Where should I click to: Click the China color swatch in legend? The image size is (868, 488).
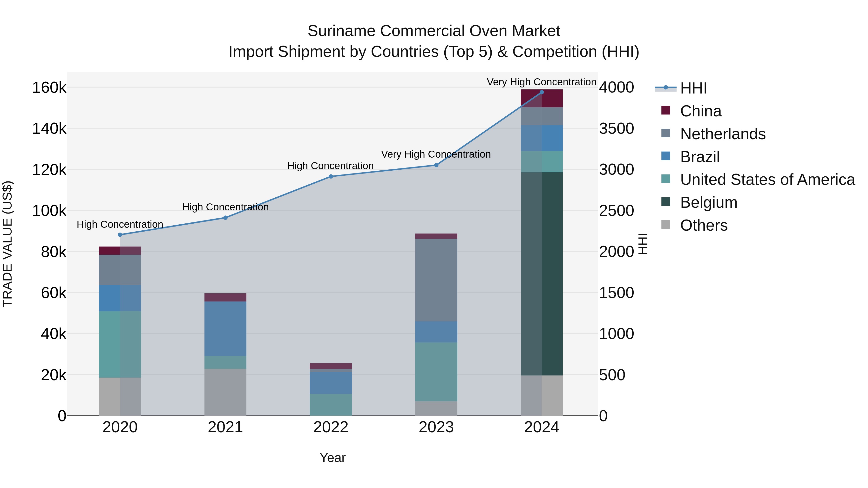pyautogui.click(x=666, y=110)
